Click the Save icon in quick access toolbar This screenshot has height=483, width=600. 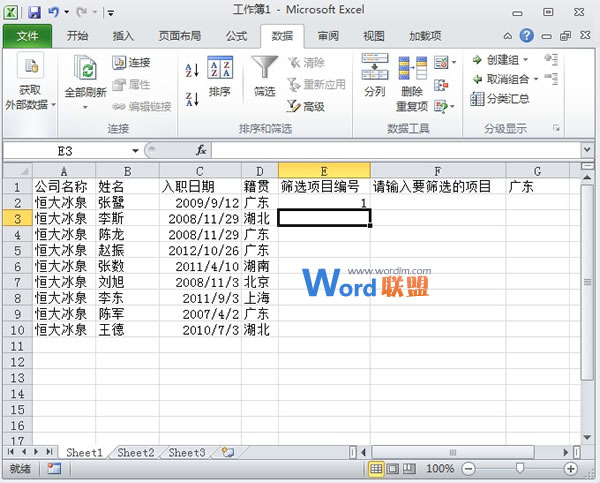[34, 13]
